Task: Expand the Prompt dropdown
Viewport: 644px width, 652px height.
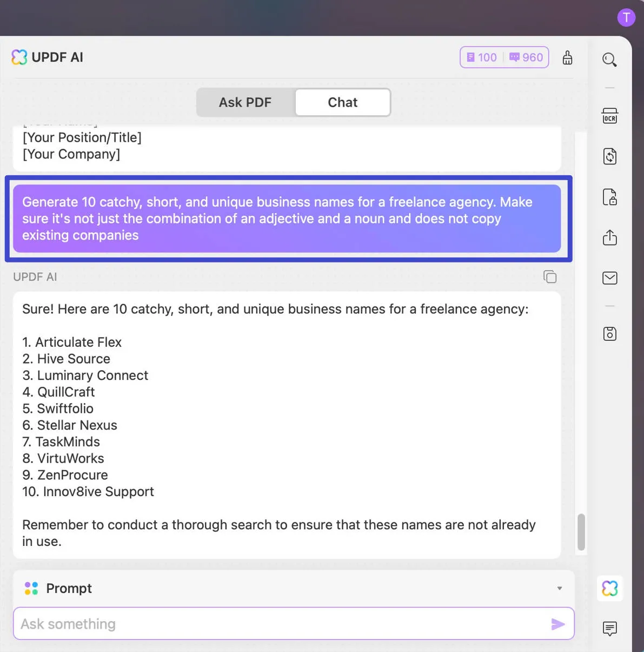Action: [x=560, y=588]
